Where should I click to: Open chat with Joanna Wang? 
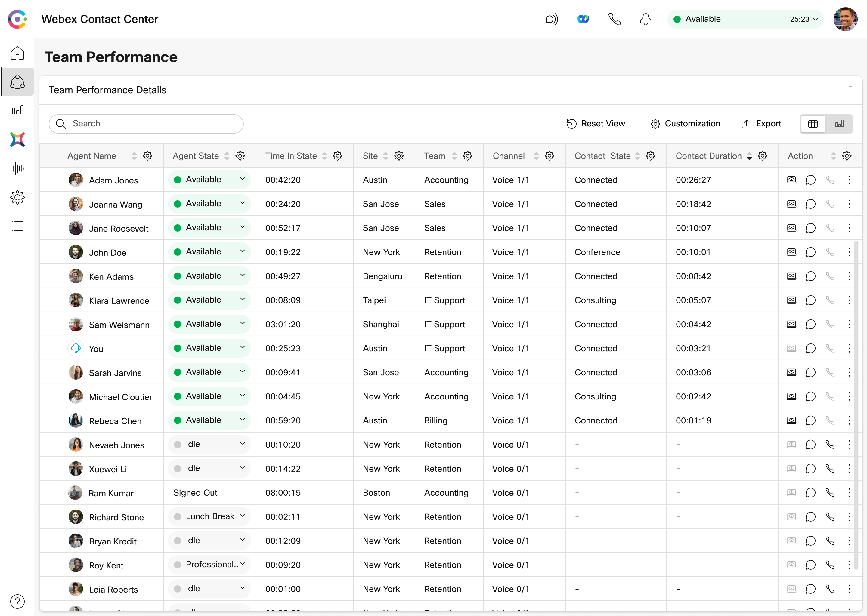click(811, 204)
